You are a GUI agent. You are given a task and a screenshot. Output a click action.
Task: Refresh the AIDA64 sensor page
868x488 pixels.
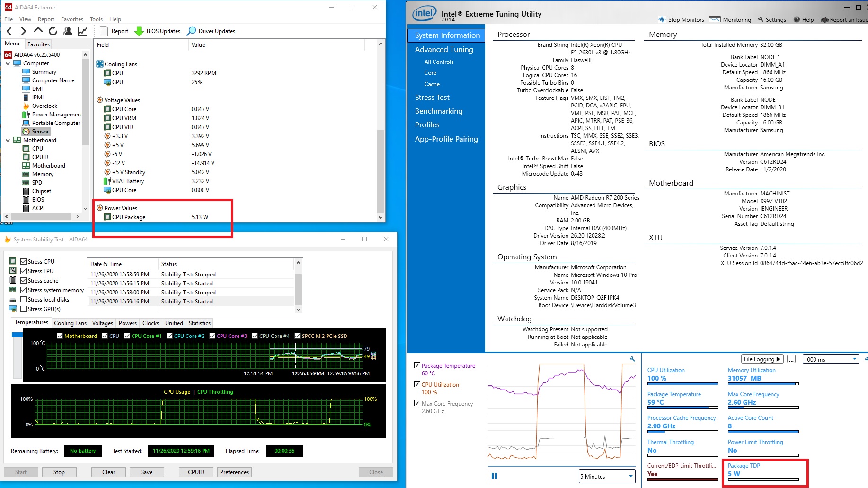tap(53, 31)
